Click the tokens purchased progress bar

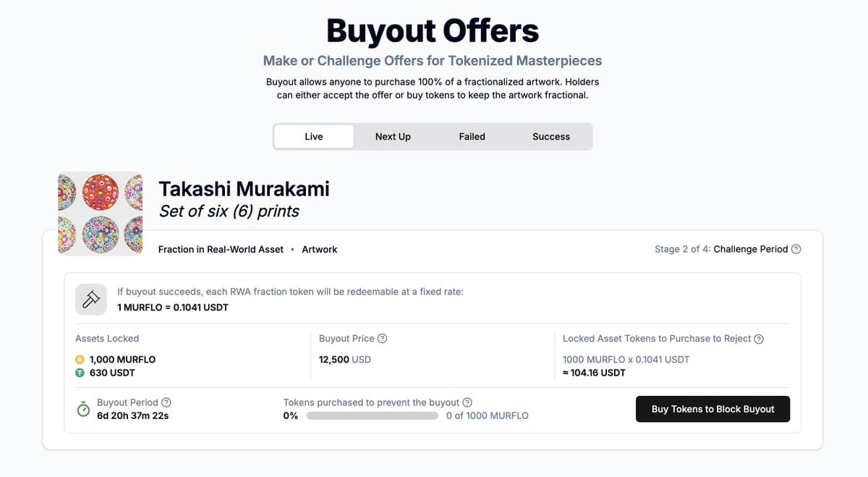coord(372,416)
